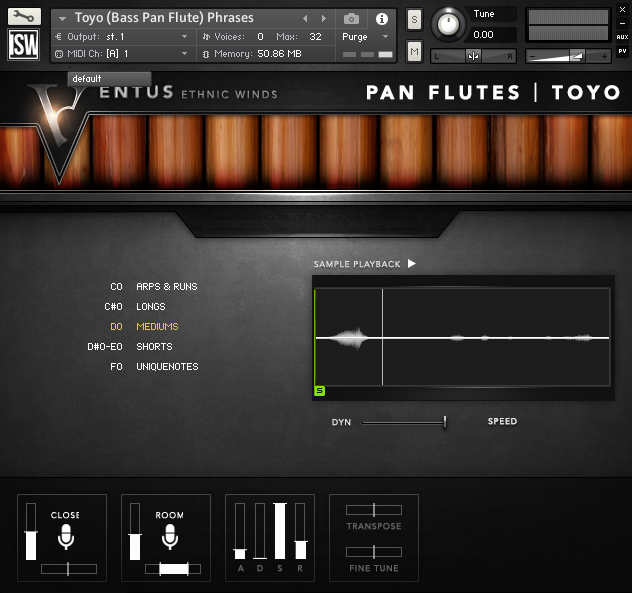Play the sample with playback triangle
This screenshot has height=593, width=632.
[x=412, y=264]
